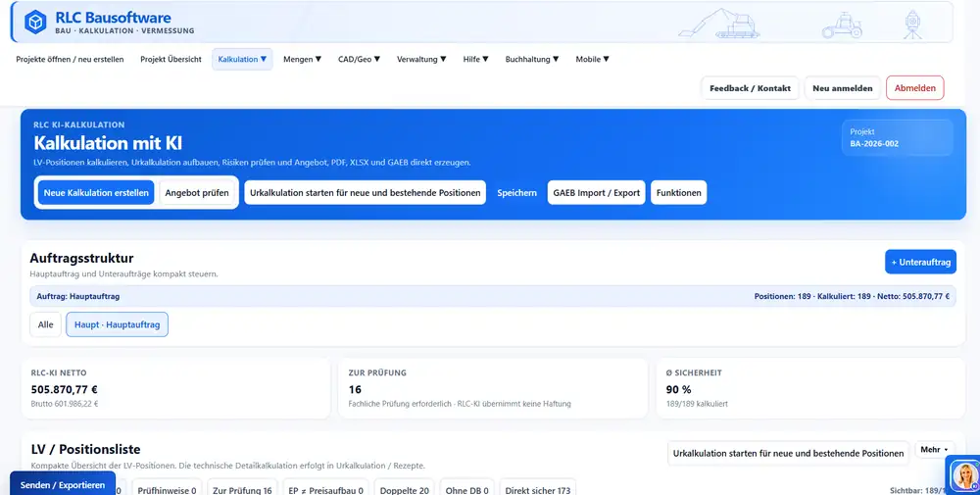Start Urkalkulation from the blue banner
The image size is (980, 495).
click(x=365, y=192)
